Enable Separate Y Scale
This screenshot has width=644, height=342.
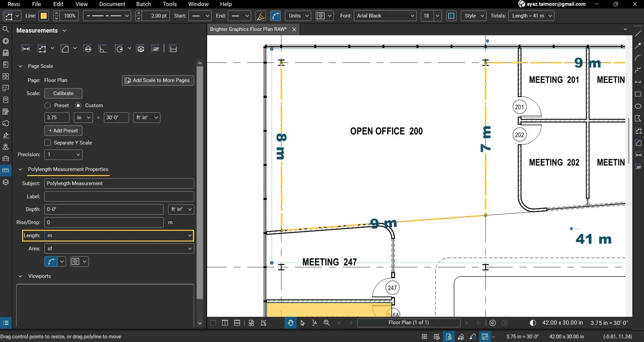(x=47, y=142)
